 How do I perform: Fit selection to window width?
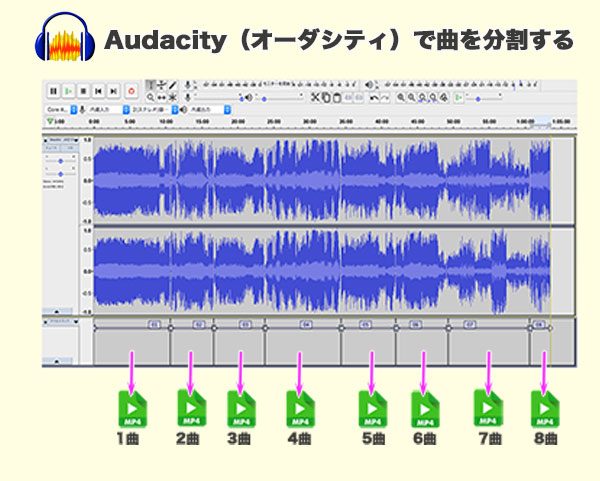pyautogui.click(x=422, y=97)
